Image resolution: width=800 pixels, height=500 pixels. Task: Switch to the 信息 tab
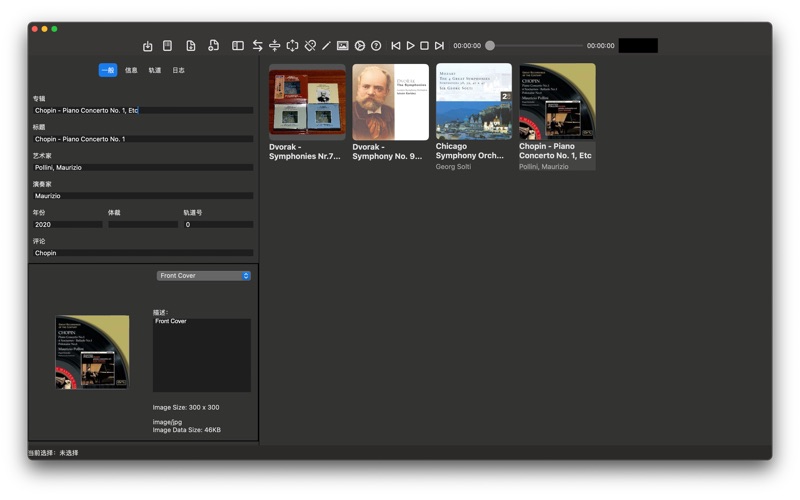131,71
